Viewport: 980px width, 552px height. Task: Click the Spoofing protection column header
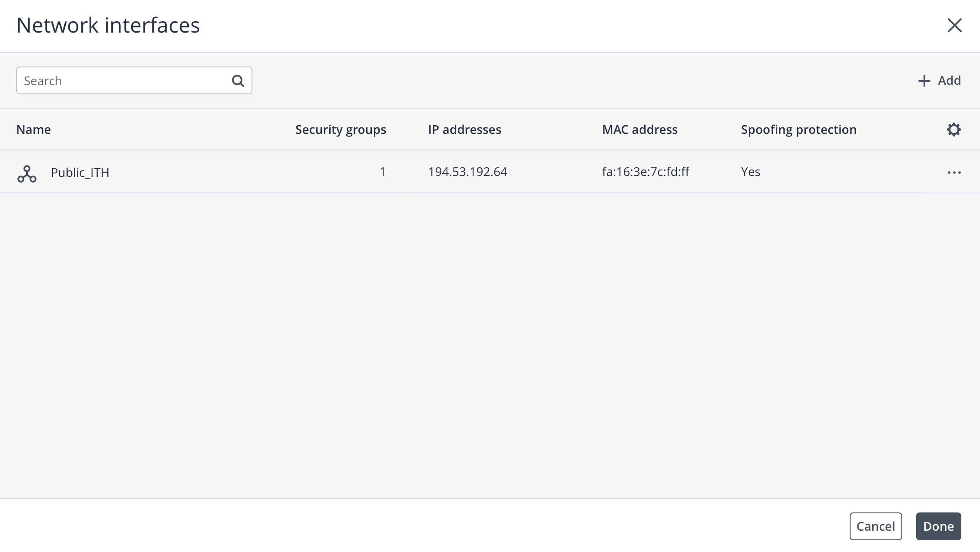[798, 130]
